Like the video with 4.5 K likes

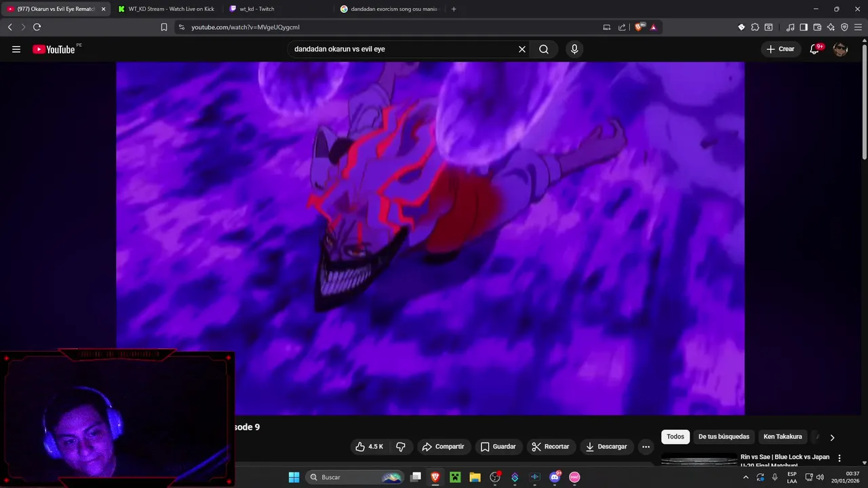tap(370, 447)
